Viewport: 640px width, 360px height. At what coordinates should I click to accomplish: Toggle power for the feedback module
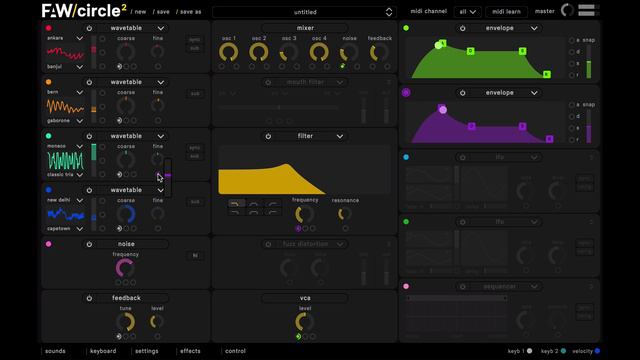(89, 298)
